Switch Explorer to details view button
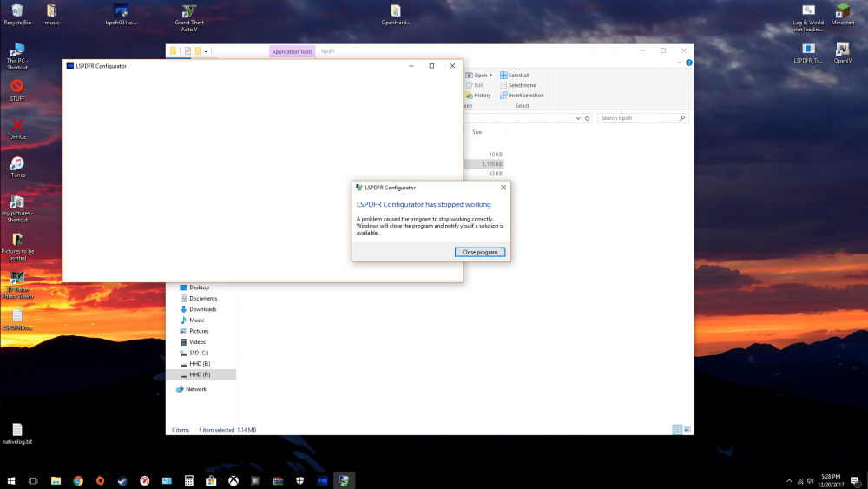The height and width of the screenshot is (489, 868). pyautogui.click(x=677, y=430)
